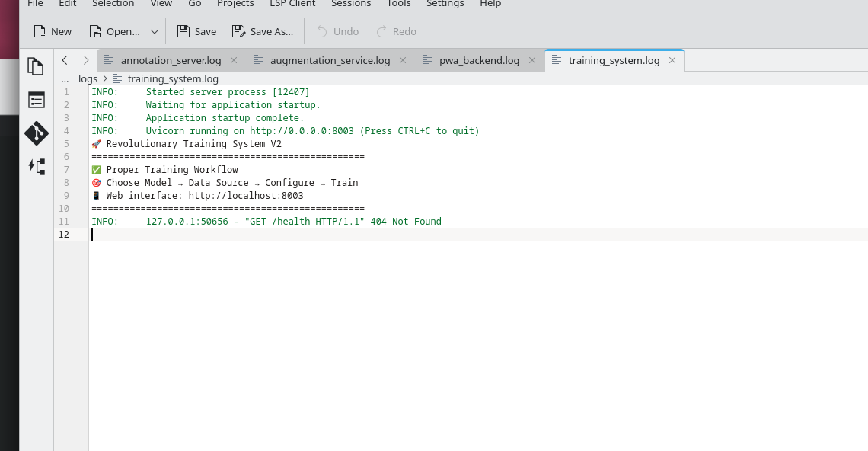Click the phone emoji on line 9
Viewport: 868px width, 451px height.
97,196
